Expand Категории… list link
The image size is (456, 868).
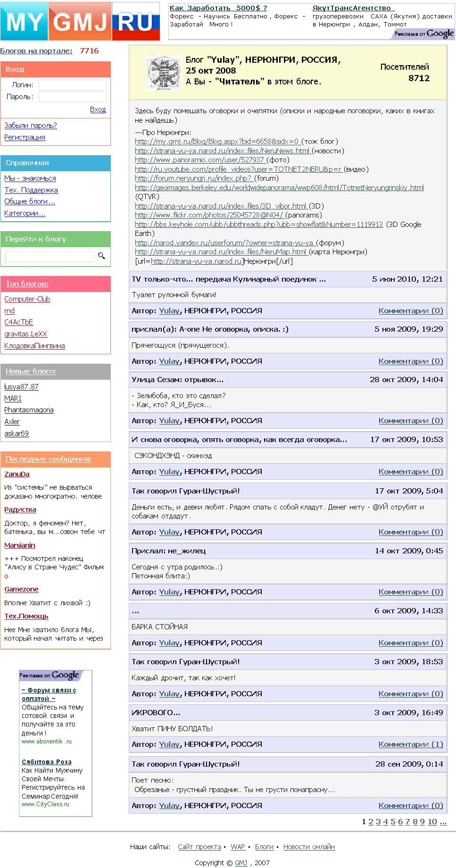point(25,213)
